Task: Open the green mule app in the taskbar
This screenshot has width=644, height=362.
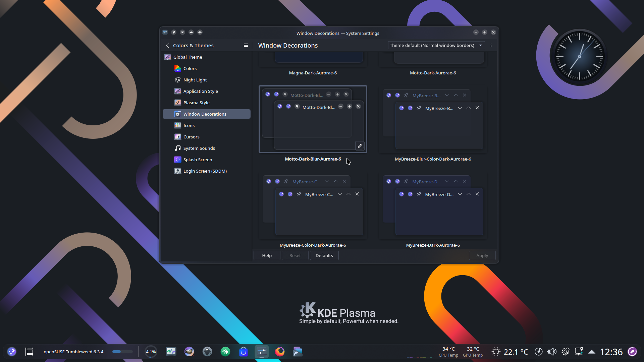Action: tap(225, 352)
